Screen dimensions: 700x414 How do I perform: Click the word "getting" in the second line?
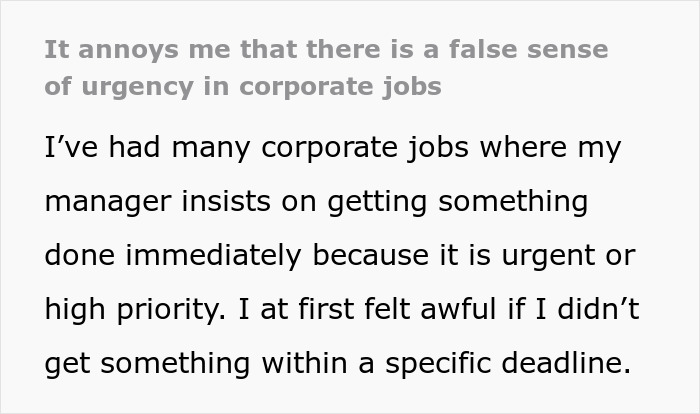(x=378, y=203)
